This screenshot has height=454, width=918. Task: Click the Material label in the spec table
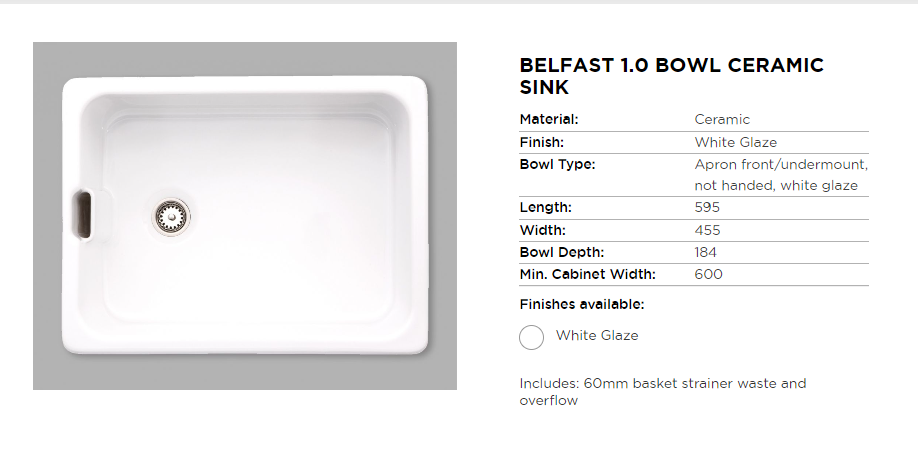coord(549,120)
